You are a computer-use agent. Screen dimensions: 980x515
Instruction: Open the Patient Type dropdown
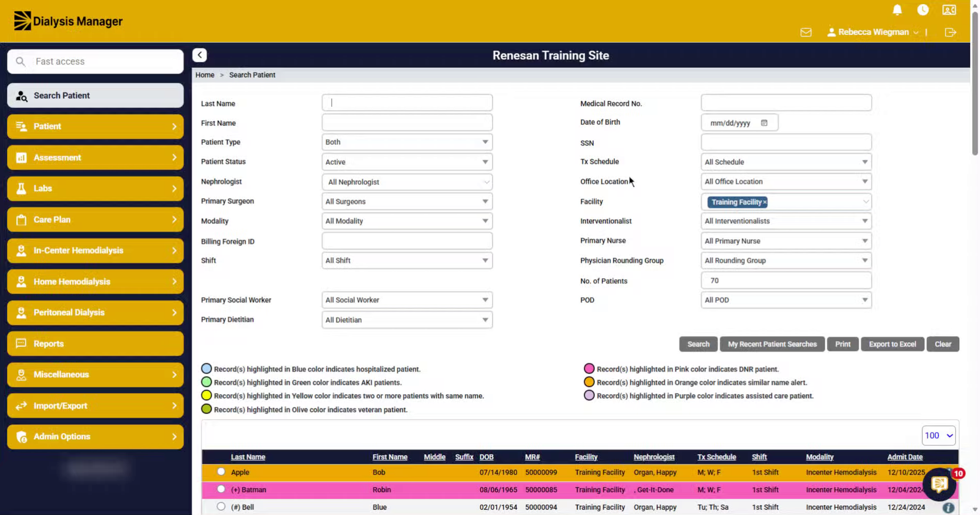(407, 142)
